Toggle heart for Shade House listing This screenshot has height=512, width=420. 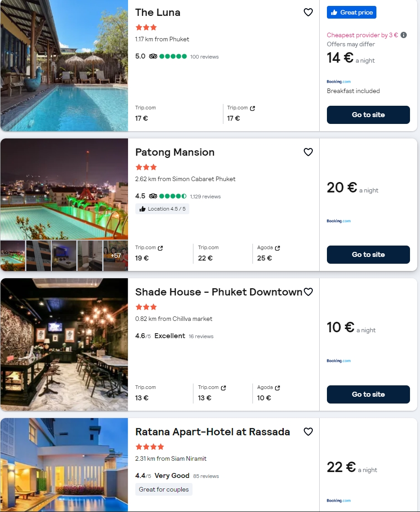(308, 292)
